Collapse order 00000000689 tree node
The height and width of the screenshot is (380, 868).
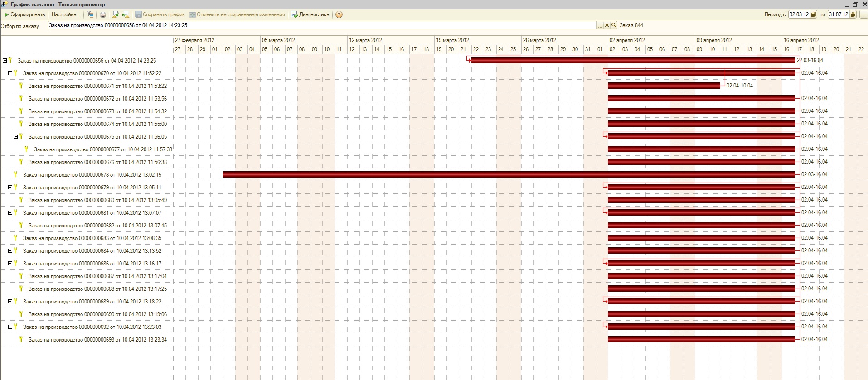pos(10,301)
